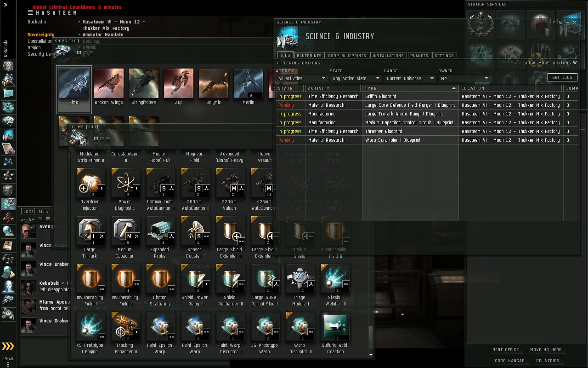Viewport: 588px width, 368px height.
Task: Open the safe (assets) icon in sidebar
Action: [8, 190]
